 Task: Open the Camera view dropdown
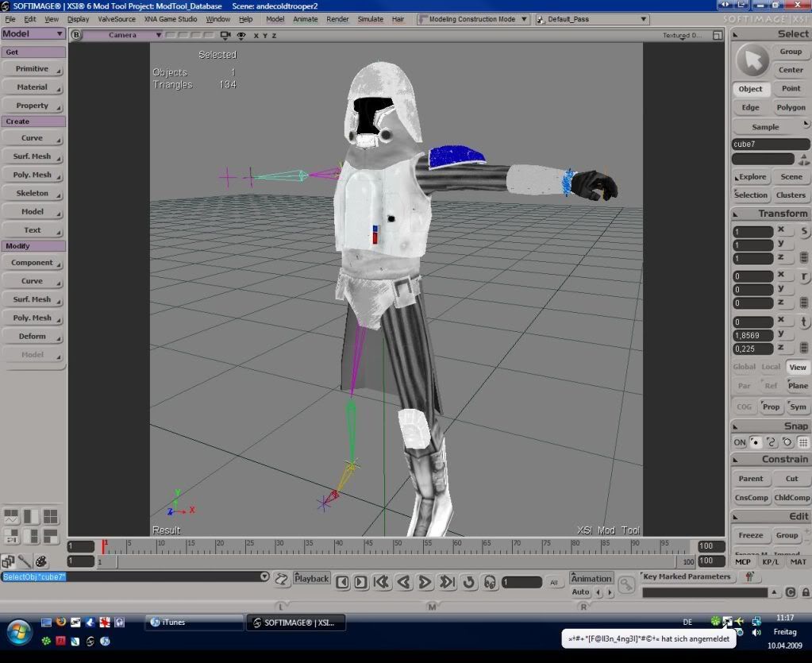[123, 35]
